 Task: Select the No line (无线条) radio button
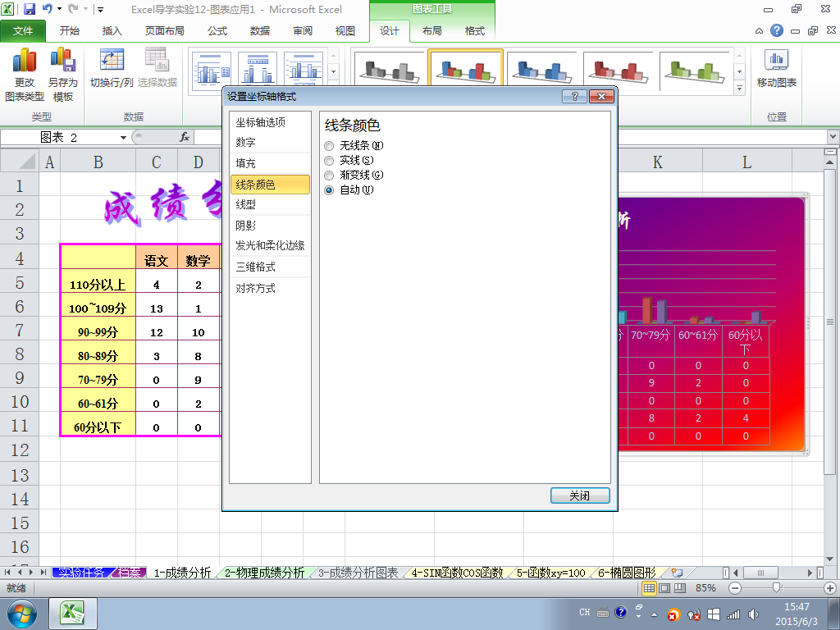330,146
